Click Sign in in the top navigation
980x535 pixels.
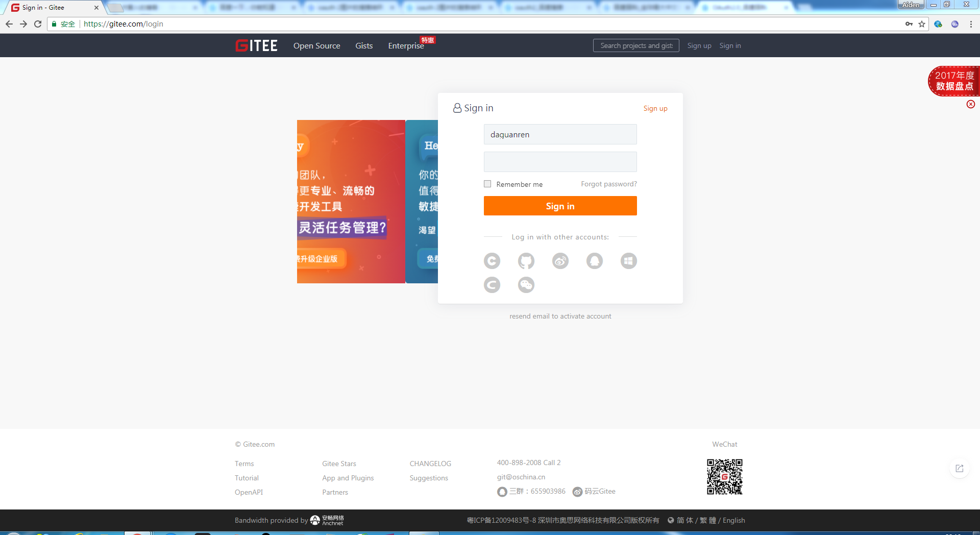[730, 46]
